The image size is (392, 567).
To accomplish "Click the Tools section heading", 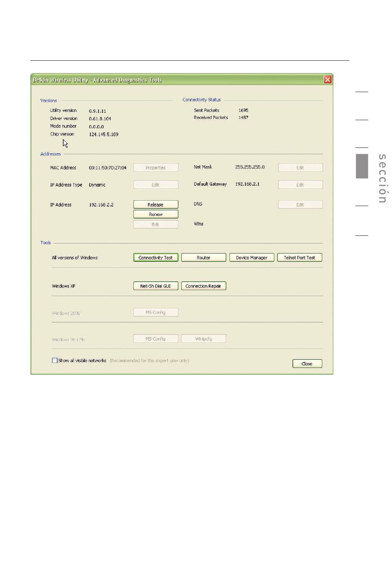I will click(x=45, y=243).
